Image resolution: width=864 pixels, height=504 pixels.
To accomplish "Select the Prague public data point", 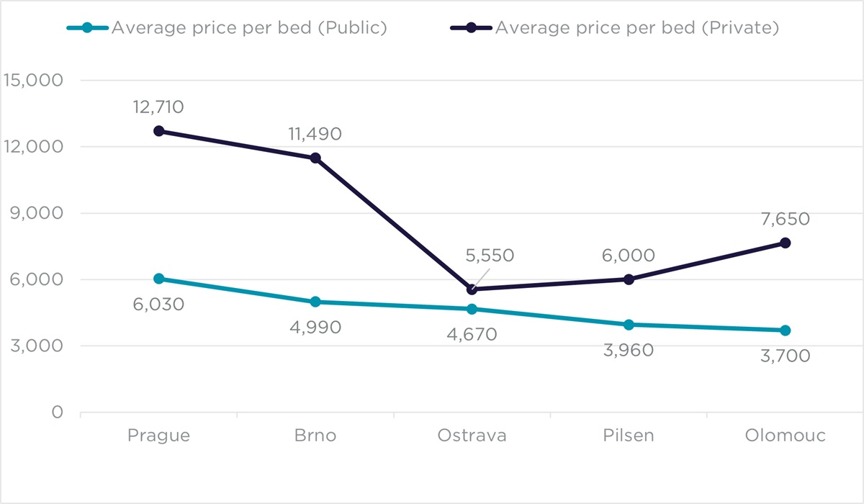I will [159, 279].
